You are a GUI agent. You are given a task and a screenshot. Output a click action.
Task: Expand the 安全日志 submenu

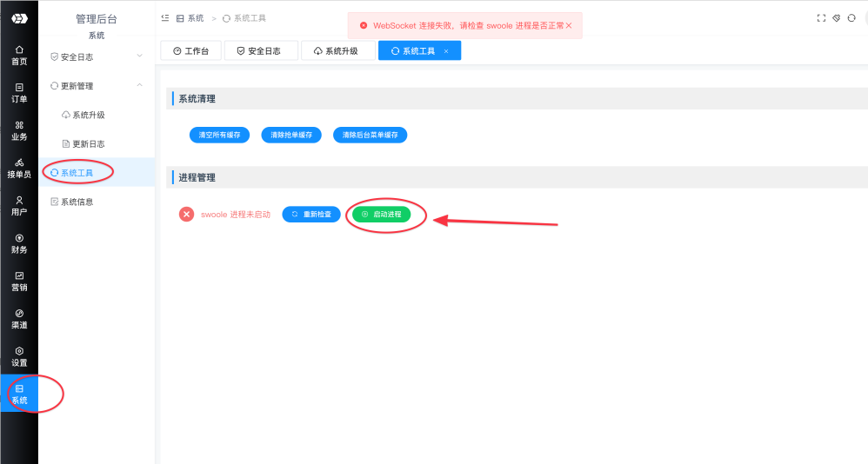click(96, 57)
